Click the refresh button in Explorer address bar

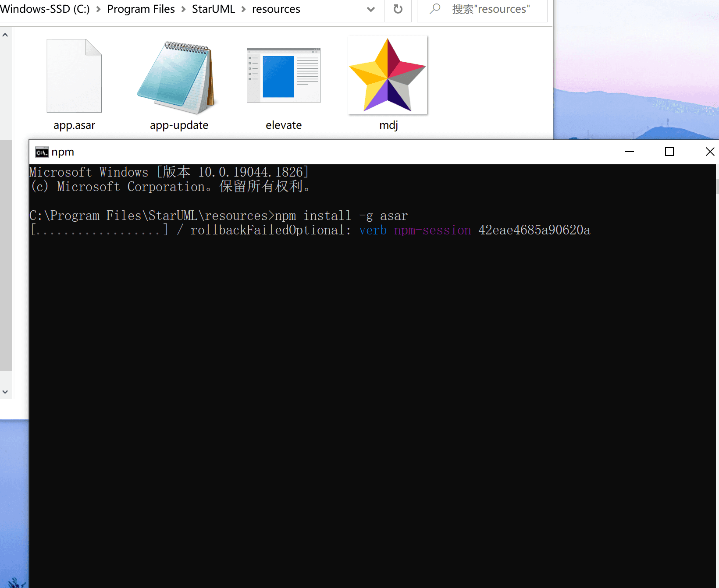click(398, 9)
